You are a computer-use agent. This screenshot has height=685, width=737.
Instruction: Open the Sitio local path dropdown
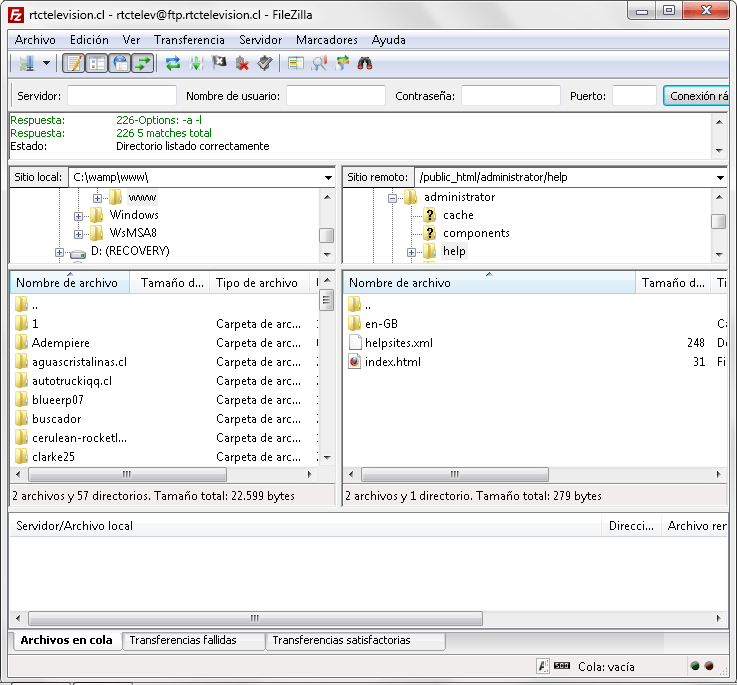(x=328, y=178)
